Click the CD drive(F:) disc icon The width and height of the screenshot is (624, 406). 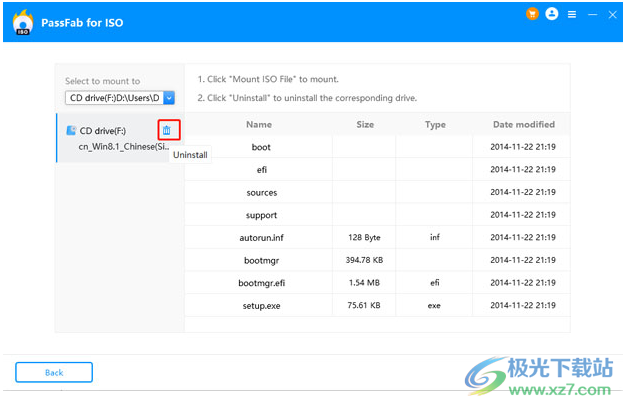(x=71, y=131)
